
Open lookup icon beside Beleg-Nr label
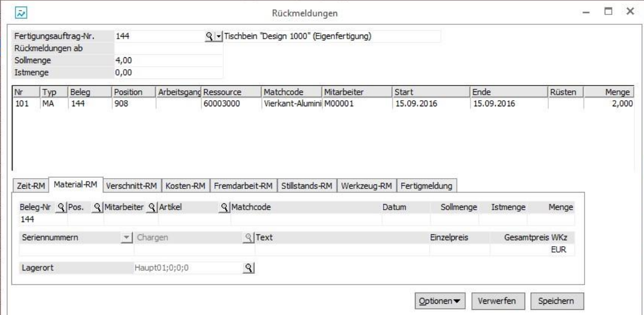click(61, 207)
